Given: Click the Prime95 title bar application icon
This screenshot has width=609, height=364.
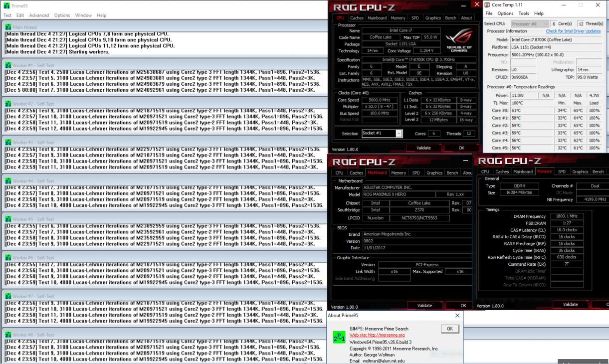Looking at the screenshot, I should click(x=6, y=5).
